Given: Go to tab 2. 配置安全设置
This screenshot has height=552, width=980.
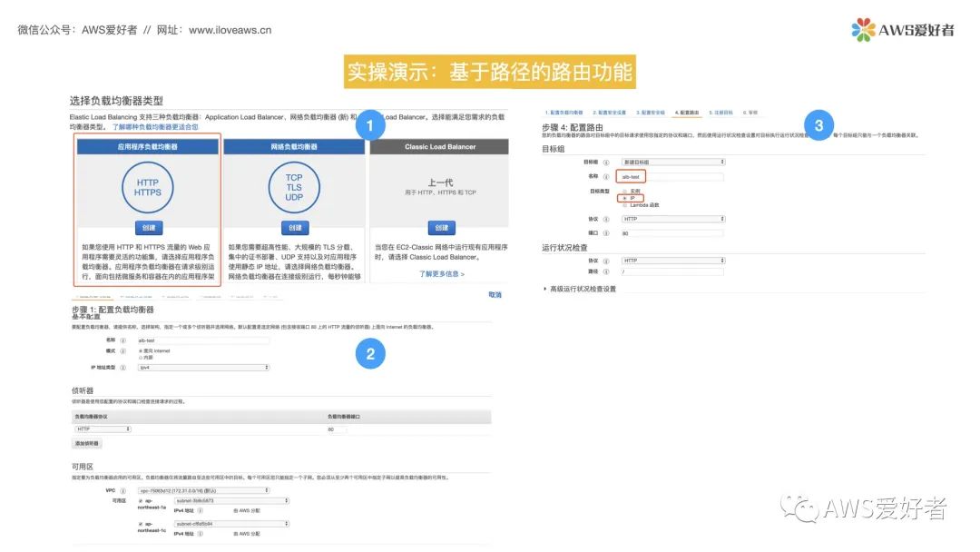Looking at the screenshot, I should pos(610,113).
